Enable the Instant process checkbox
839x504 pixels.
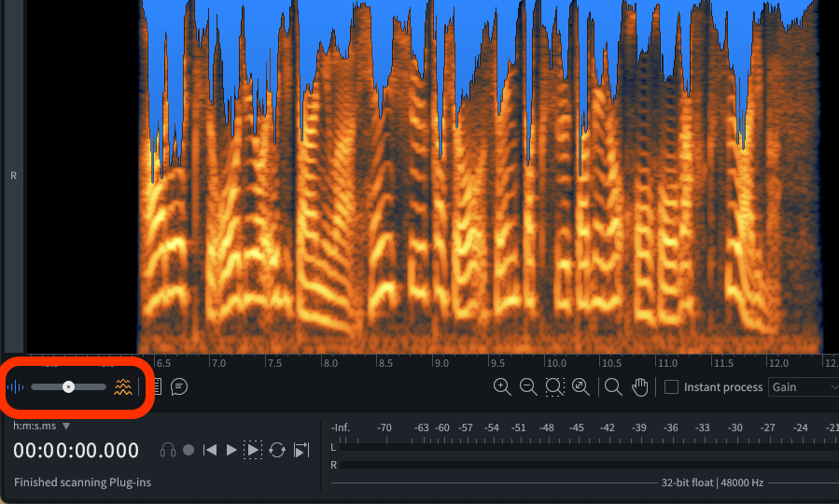click(x=671, y=386)
